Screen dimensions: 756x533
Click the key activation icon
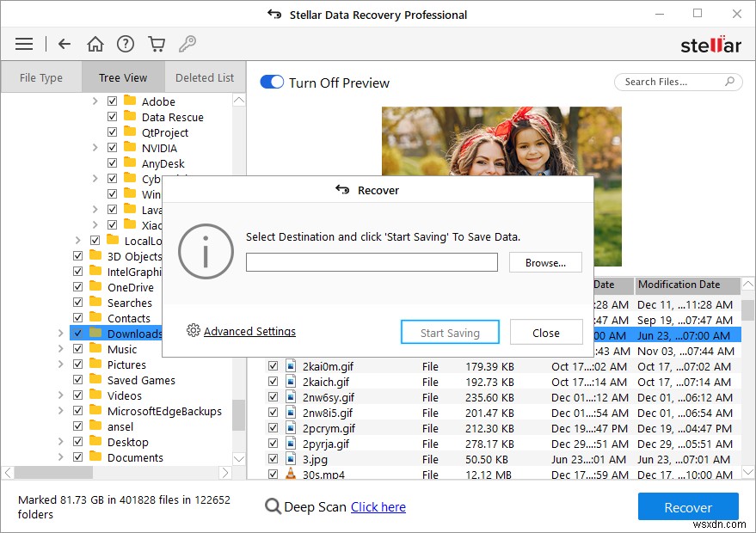click(187, 43)
